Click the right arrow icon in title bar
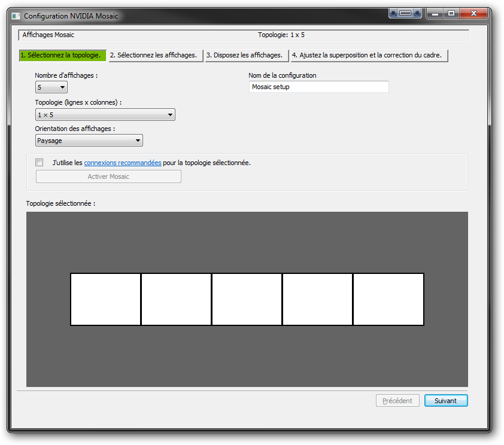This screenshot has height=445, width=504. point(417,13)
